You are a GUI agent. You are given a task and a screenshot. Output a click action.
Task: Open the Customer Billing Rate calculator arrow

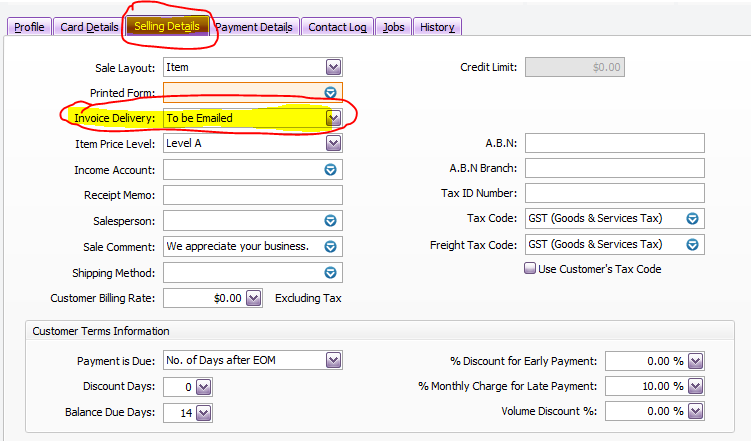point(253,298)
